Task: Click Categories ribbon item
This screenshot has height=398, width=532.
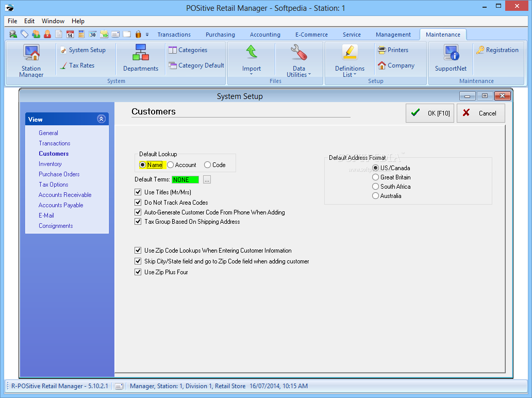Action: (x=188, y=50)
